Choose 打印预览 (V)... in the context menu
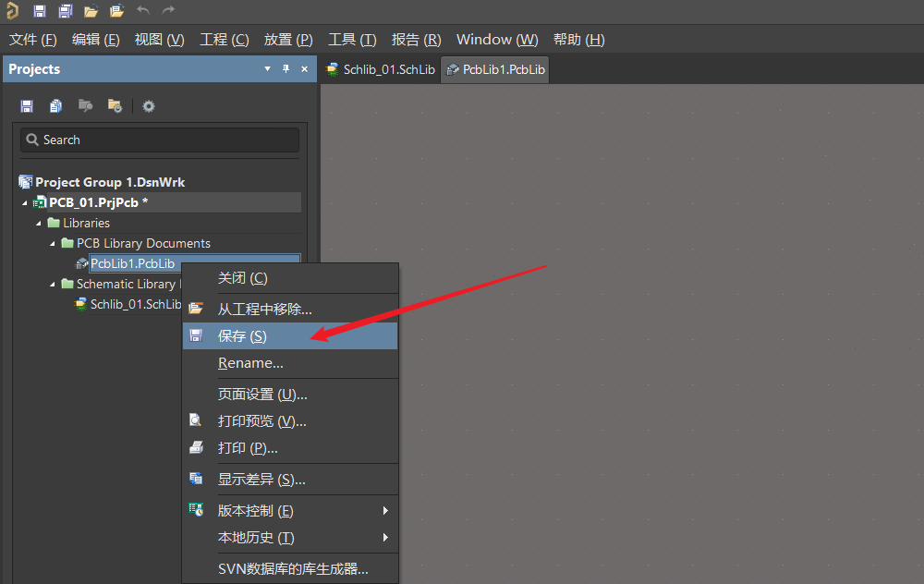 click(x=290, y=421)
